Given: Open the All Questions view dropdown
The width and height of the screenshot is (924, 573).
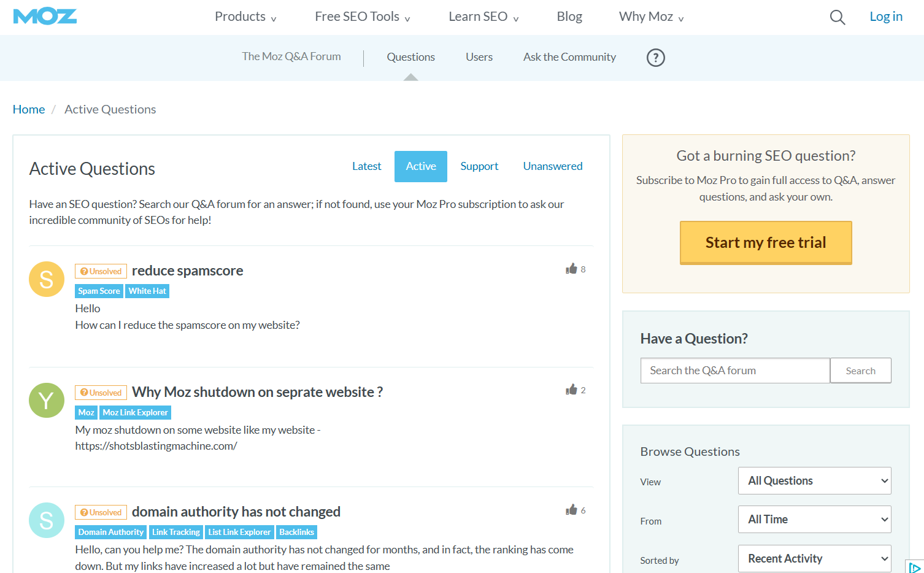Looking at the screenshot, I should click(814, 481).
